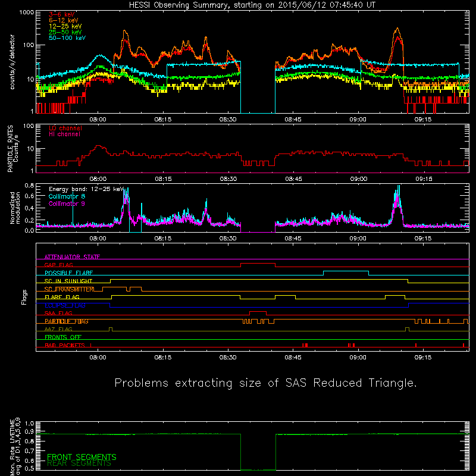This screenshot has width=476, height=476.
Task: Select the '3-6 keV' legend label
Action: tap(62, 14)
